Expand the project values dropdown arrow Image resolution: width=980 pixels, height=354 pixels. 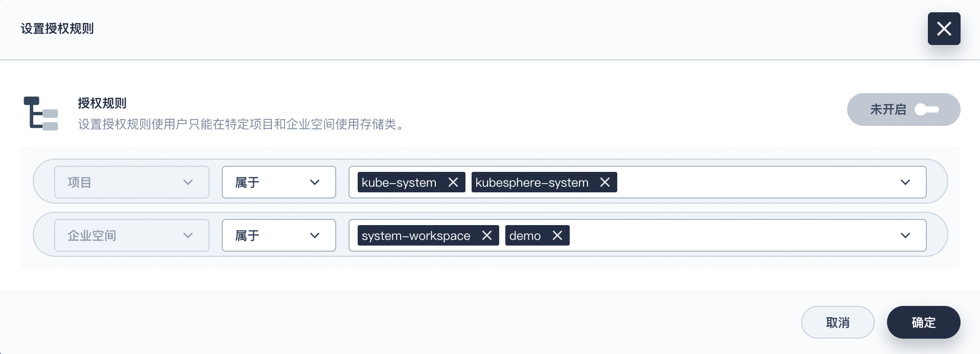coord(905,182)
